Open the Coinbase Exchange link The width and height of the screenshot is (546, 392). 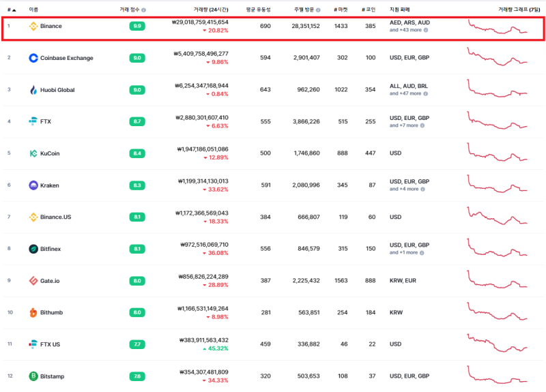click(x=66, y=58)
